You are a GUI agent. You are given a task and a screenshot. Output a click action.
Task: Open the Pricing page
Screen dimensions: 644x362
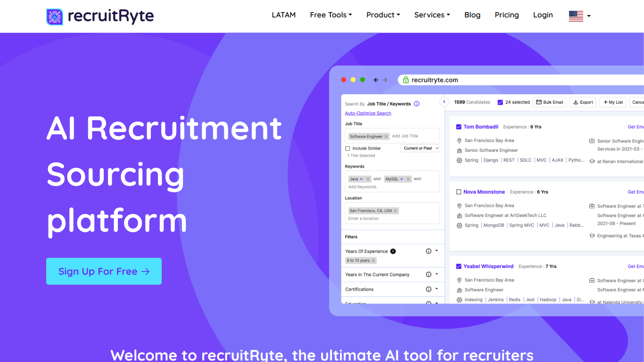pyautogui.click(x=507, y=15)
